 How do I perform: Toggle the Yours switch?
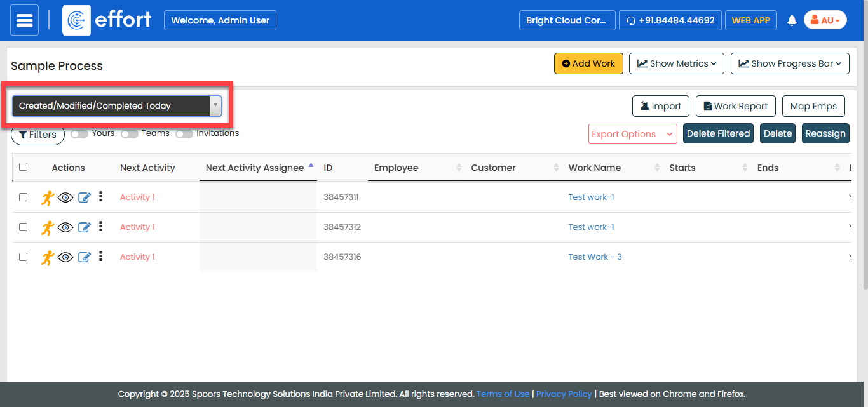click(79, 134)
